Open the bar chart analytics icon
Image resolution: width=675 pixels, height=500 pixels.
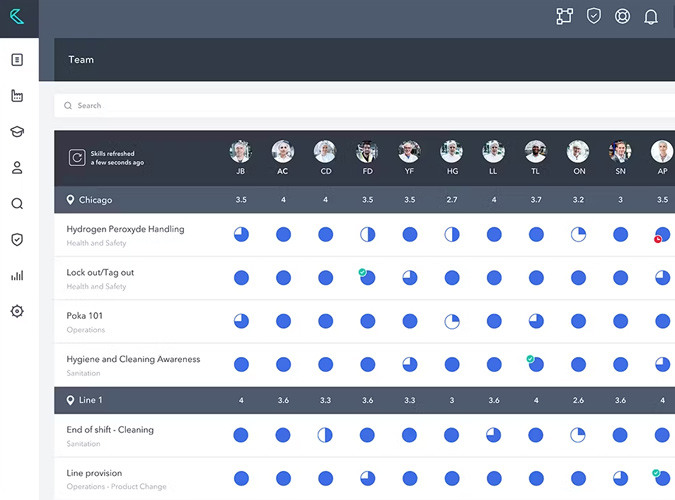click(x=17, y=275)
